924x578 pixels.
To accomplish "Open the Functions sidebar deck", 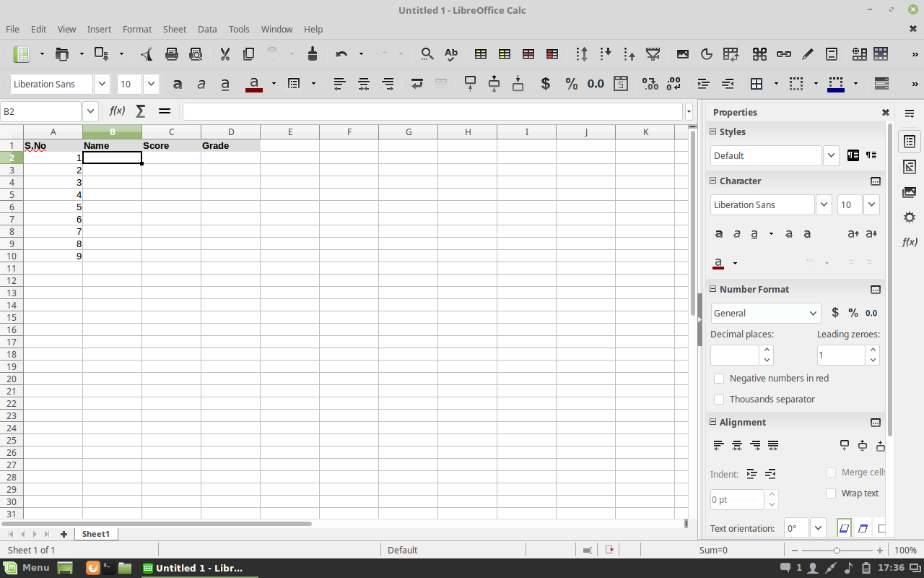I will pyautogui.click(x=909, y=241).
